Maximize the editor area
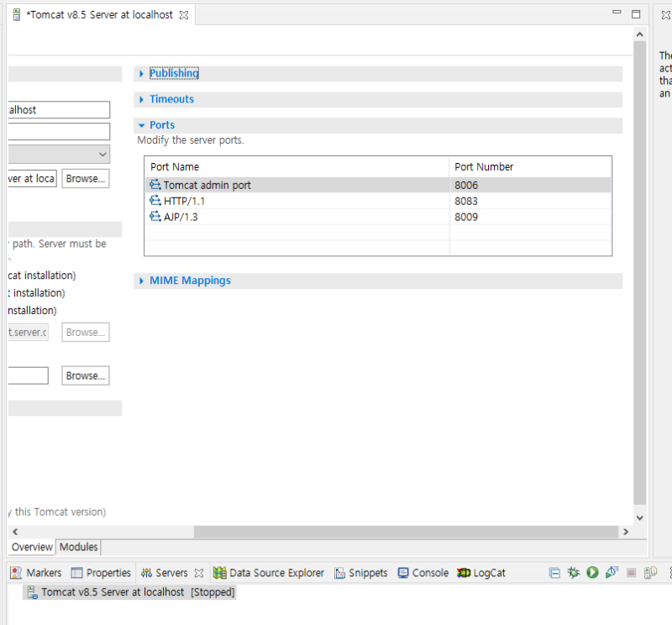672x625 pixels. click(x=636, y=14)
